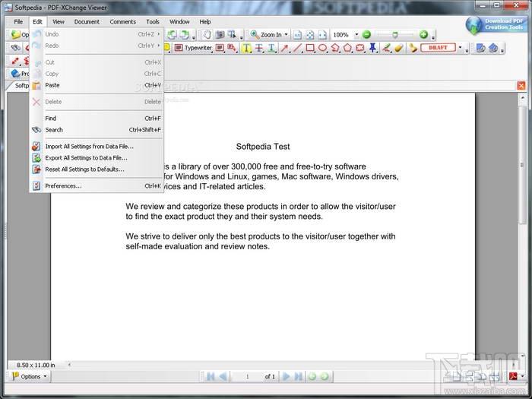The image size is (532, 399).
Task: Open the File menu
Action: pos(18,22)
